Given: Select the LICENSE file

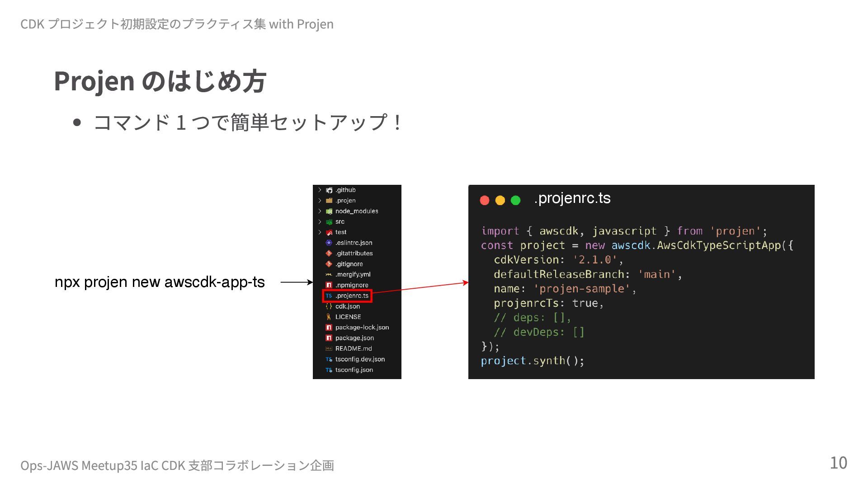Looking at the screenshot, I should point(348,317).
